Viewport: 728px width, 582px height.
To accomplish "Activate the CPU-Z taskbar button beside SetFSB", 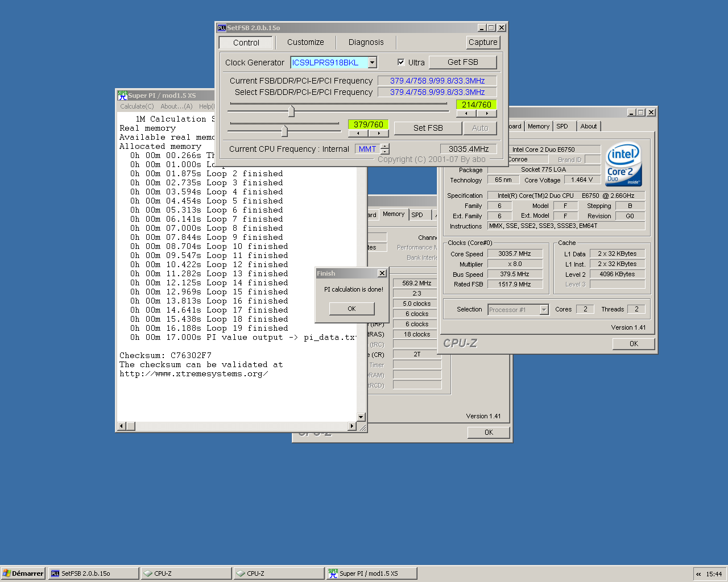I will tap(187, 573).
